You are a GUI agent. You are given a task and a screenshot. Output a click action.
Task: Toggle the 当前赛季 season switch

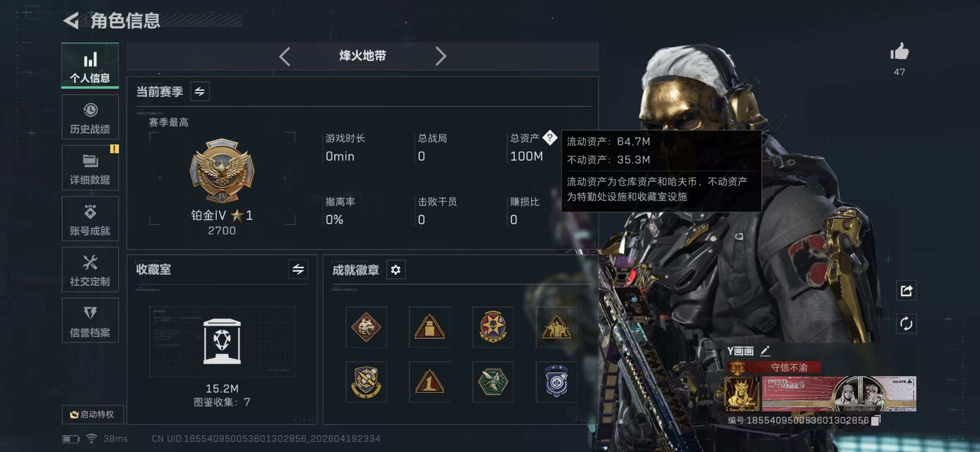point(200,91)
